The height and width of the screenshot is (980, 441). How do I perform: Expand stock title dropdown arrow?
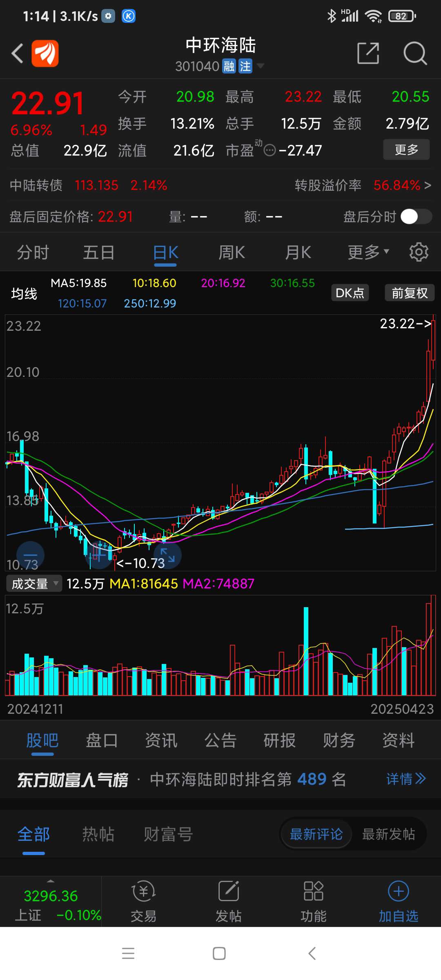coord(260,66)
